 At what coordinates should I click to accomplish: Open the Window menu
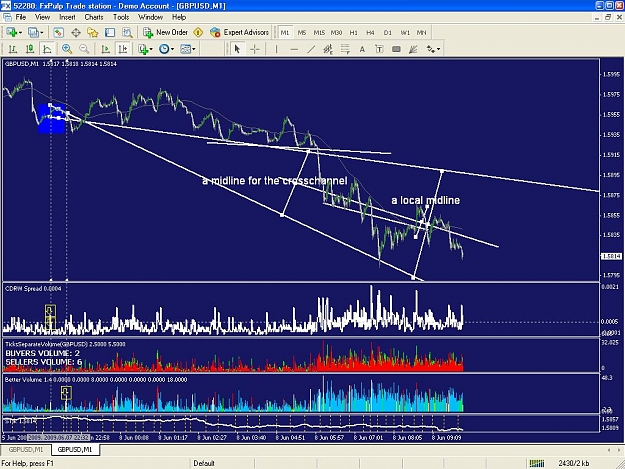[x=151, y=17]
